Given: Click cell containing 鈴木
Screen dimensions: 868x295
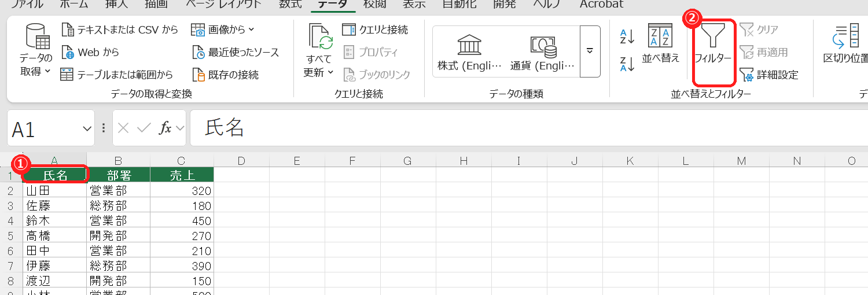Looking at the screenshot, I should pos(55,220).
